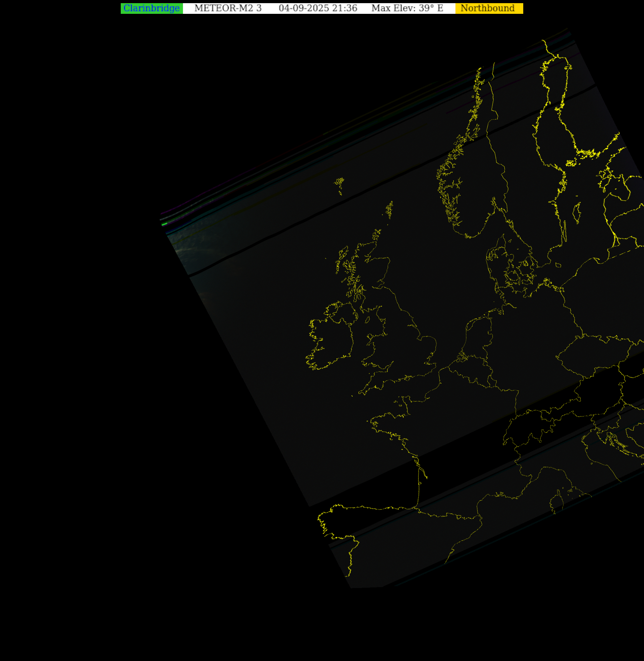Click the green "Clarinbridge" station label
Viewport: 644px width, 661px height.
tap(152, 8)
